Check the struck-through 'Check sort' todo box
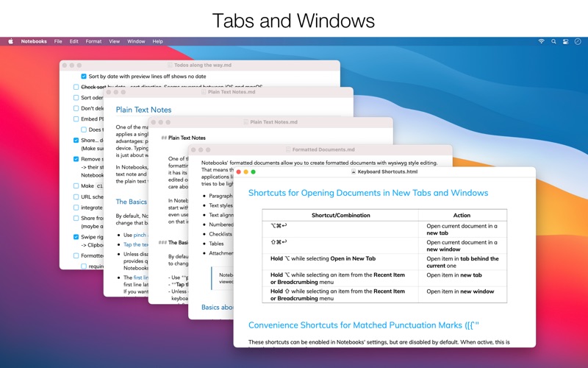This screenshot has width=588, height=368. click(x=76, y=87)
